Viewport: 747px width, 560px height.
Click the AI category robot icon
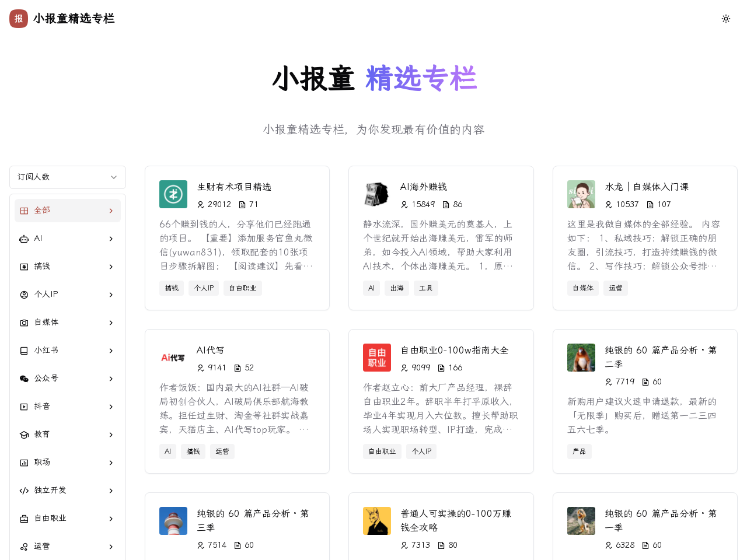pyautogui.click(x=24, y=239)
